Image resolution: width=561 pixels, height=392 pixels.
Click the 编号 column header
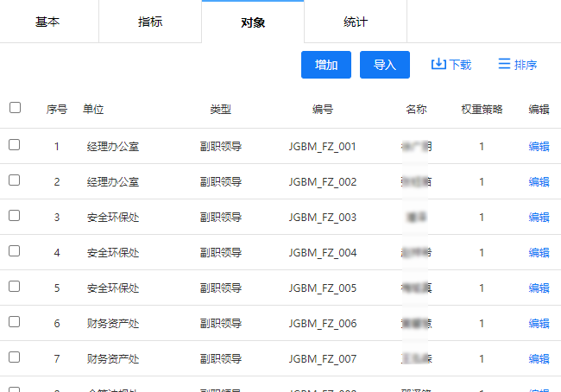323,109
